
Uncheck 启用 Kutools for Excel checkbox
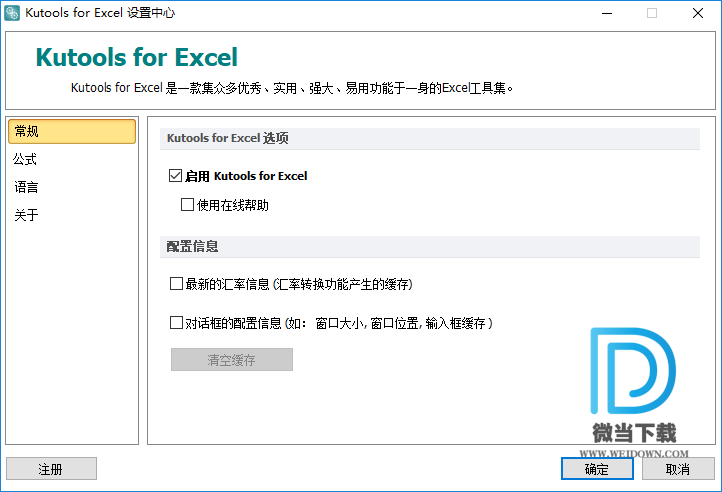175,176
